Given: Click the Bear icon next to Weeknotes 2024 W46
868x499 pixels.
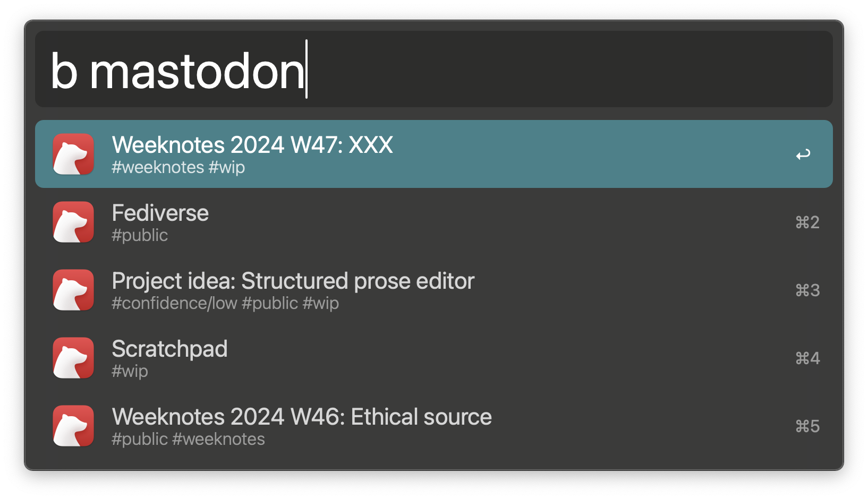Looking at the screenshot, I should point(73,426).
